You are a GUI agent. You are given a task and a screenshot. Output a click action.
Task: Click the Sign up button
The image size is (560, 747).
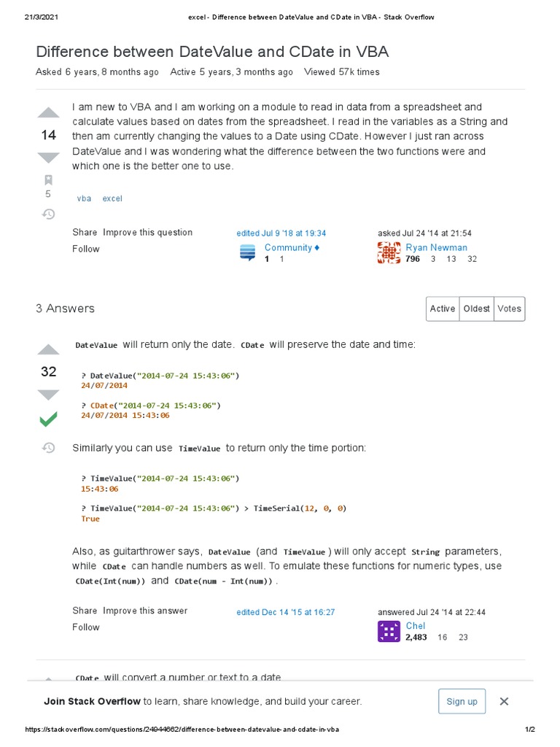pos(462,701)
